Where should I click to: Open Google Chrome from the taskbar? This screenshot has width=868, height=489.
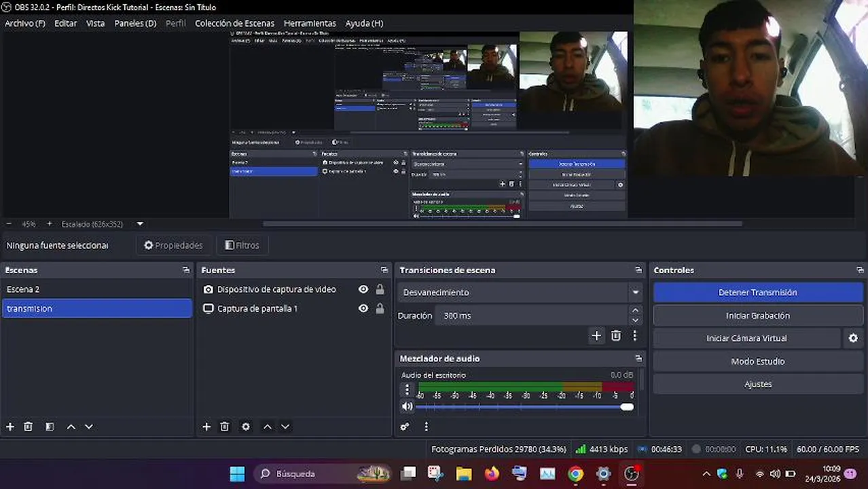(575, 473)
